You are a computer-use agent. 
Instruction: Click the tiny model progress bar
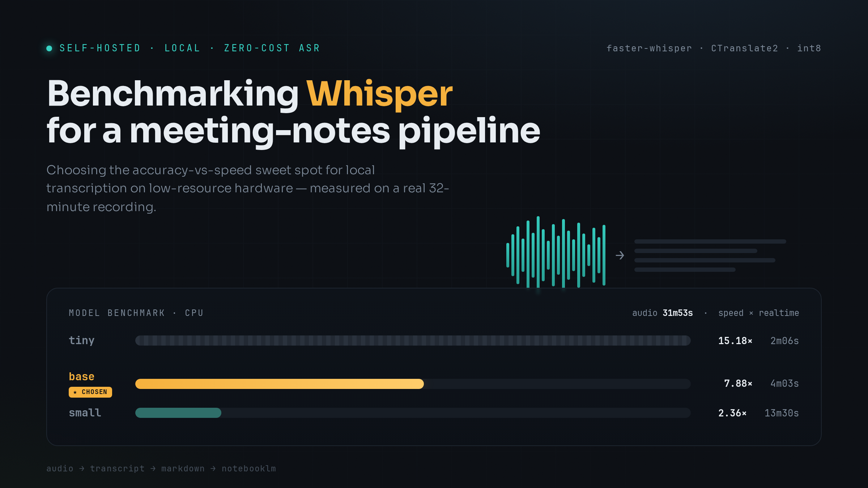(x=413, y=341)
